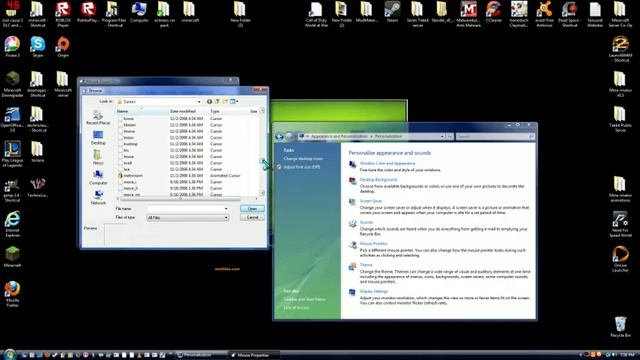Click Cancel in the Browse dialog
640x360 pixels.
pos(252,217)
